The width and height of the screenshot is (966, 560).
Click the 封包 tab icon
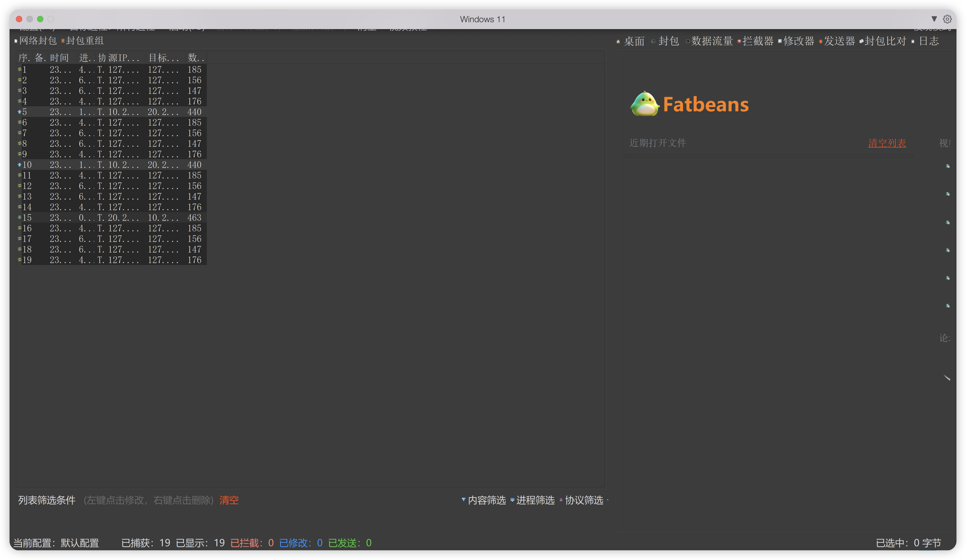click(x=653, y=42)
